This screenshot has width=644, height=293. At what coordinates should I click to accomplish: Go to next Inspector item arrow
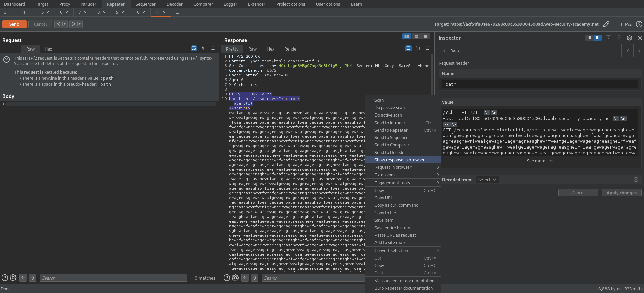pos(639,51)
